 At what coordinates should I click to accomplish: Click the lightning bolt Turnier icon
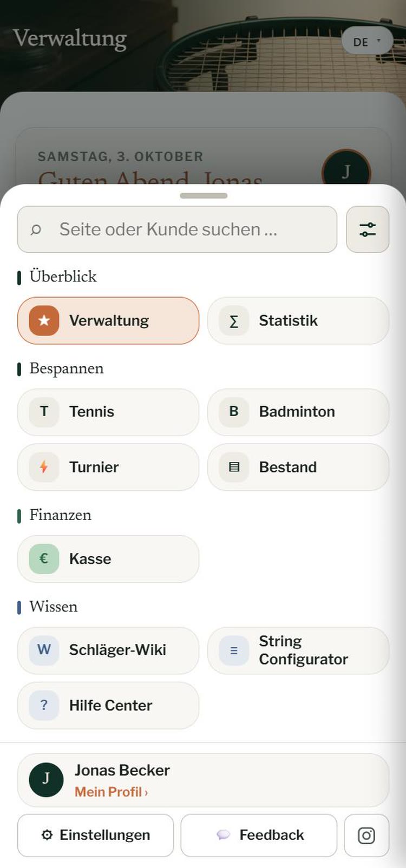pos(44,466)
